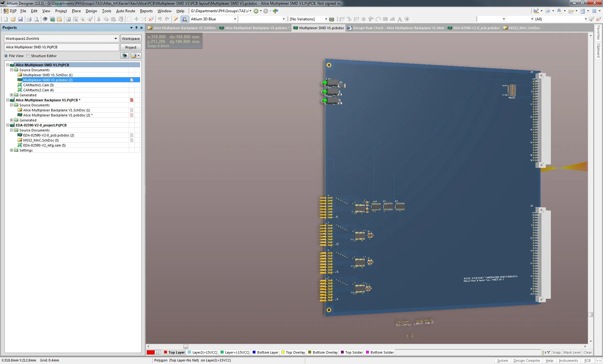
Task: Click the Grids icon in utilities toolbar
Action: pos(594,11)
